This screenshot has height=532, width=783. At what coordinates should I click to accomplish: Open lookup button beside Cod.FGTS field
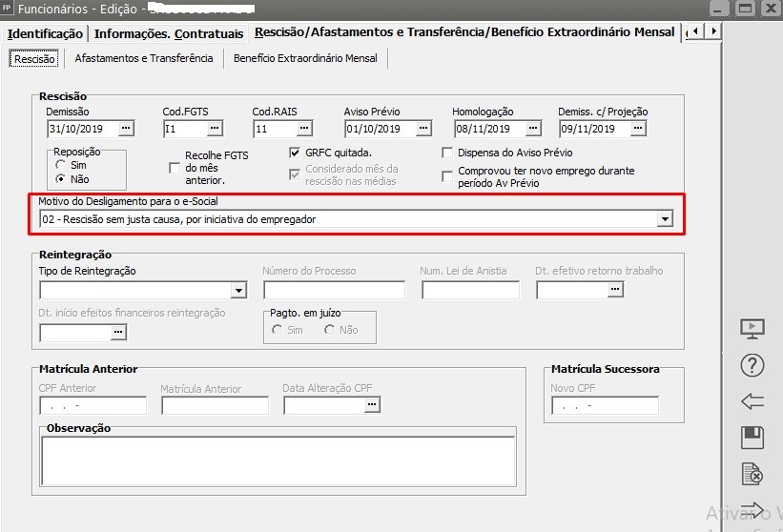pos(215,129)
